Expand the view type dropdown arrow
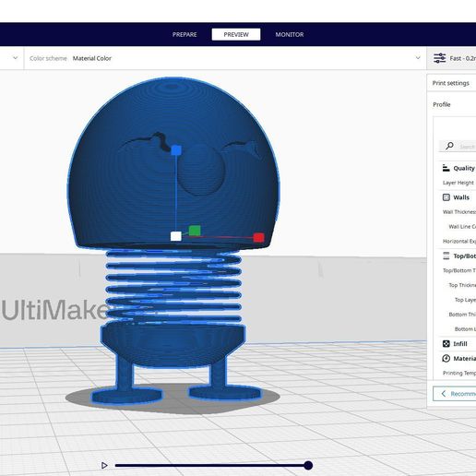Image resolution: width=476 pixels, height=476 pixels. click(x=16, y=58)
